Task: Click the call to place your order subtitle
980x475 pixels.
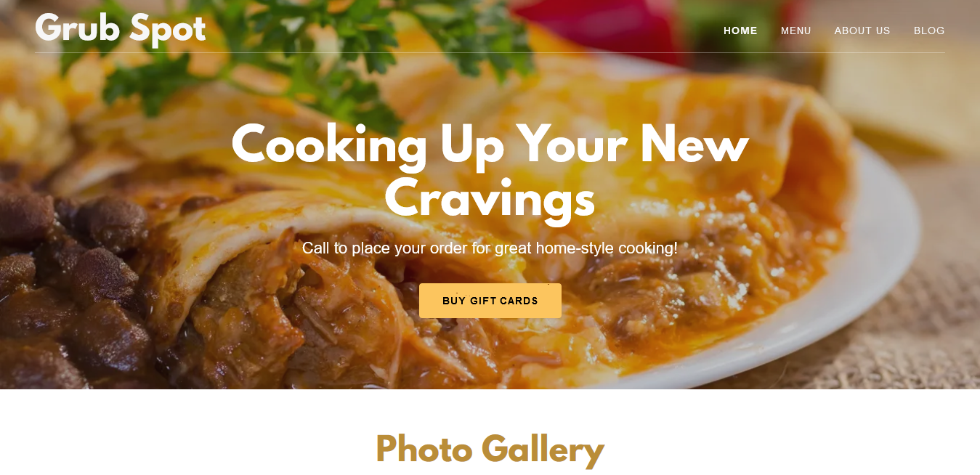Action: coord(490,248)
